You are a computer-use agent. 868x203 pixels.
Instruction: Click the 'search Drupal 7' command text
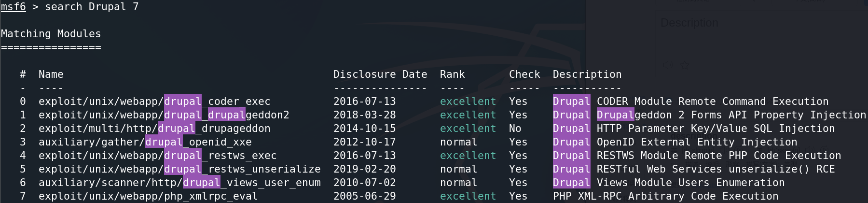(x=92, y=7)
